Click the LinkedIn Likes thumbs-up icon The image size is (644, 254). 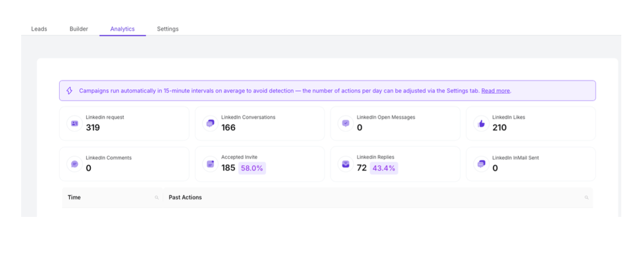(x=481, y=124)
